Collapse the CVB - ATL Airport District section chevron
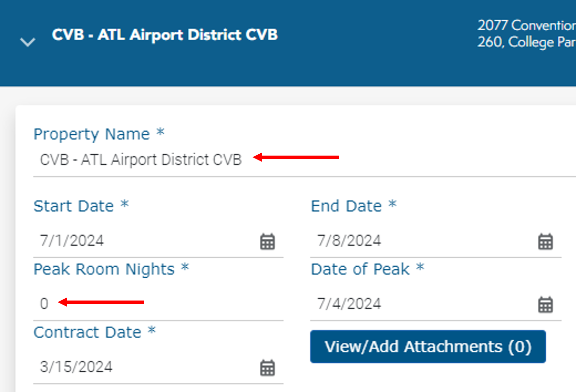Screen dimensions: 576x392 pos(28,42)
